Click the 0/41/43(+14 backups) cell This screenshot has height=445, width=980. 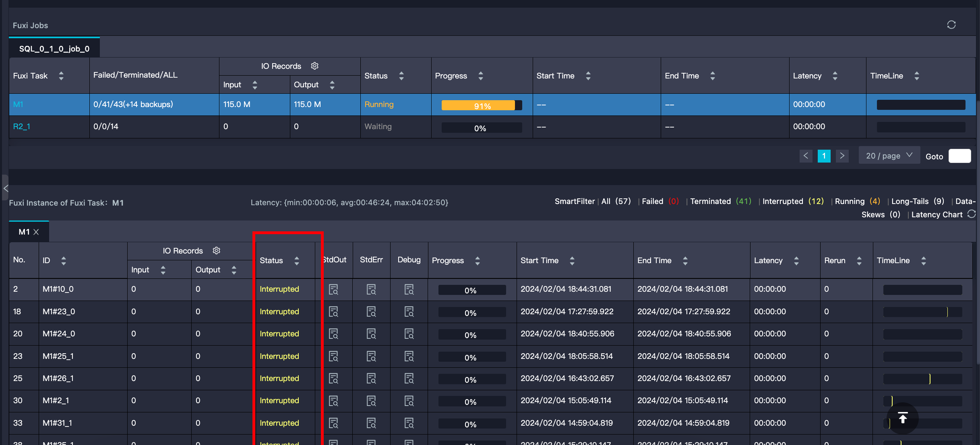point(155,105)
